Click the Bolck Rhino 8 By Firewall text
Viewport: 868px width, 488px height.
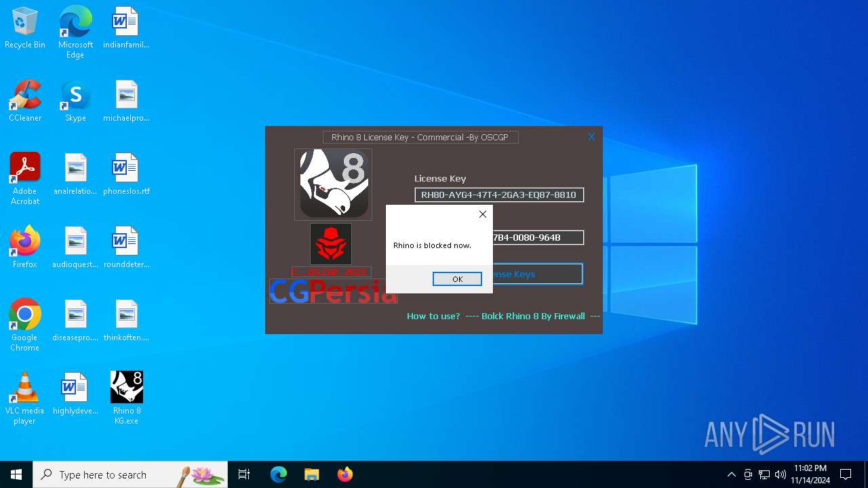(x=533, y=317)
